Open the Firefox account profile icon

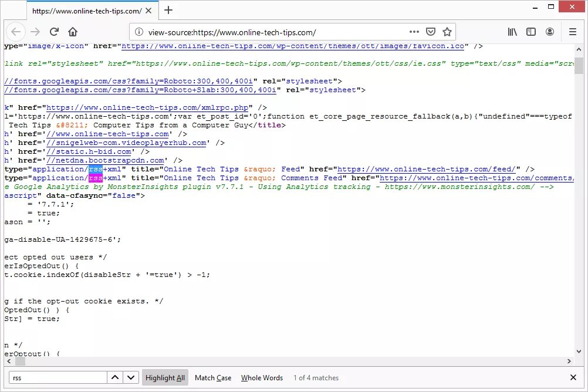pos(550,32)
